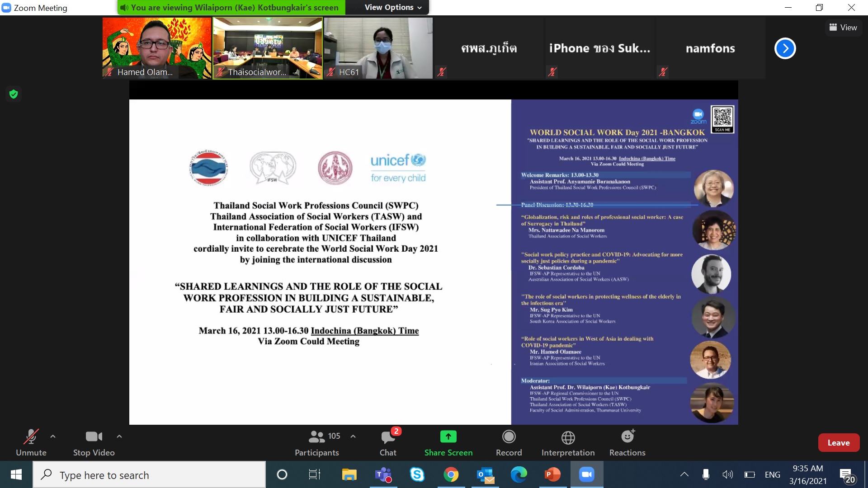Expand audio options arrow beside Unmute

click(53, 436)
